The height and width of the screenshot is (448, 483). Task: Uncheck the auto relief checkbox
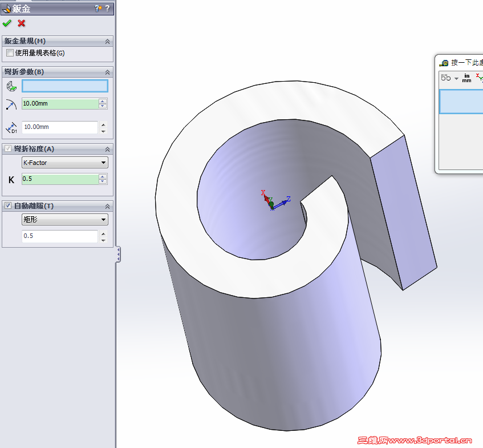(8, 205)
